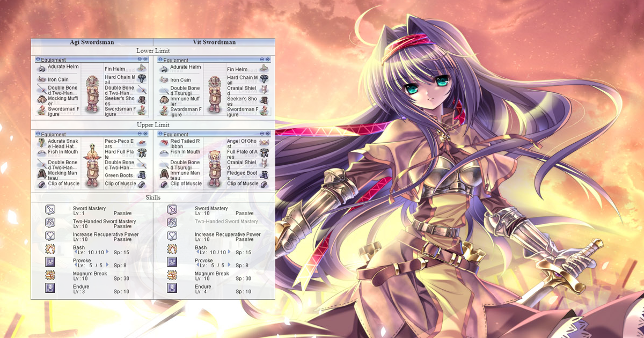
Task: Click the character sprite in Agi Upper Limit equipment
Action: click(92, 165)
